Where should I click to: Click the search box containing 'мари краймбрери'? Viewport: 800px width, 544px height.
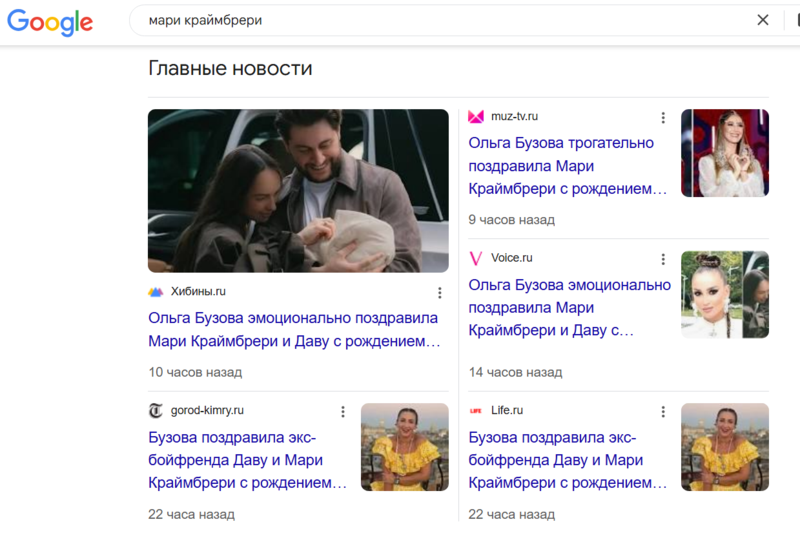[x=449, y=20]
